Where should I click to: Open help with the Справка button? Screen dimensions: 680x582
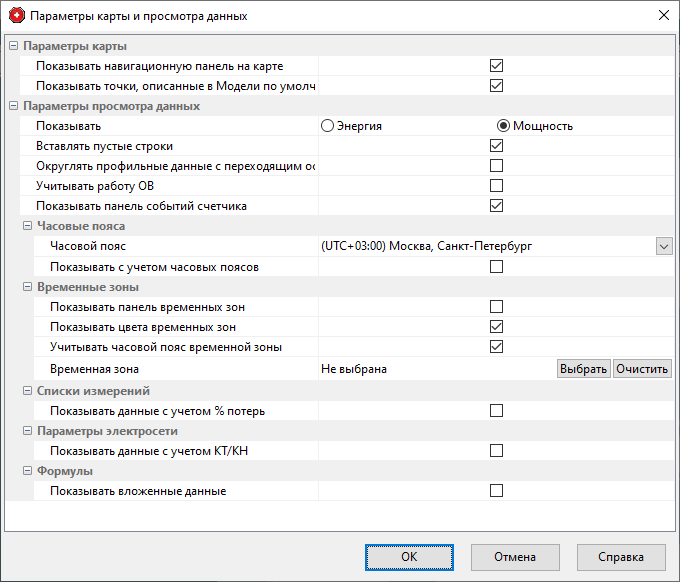[x=621, y=557]
